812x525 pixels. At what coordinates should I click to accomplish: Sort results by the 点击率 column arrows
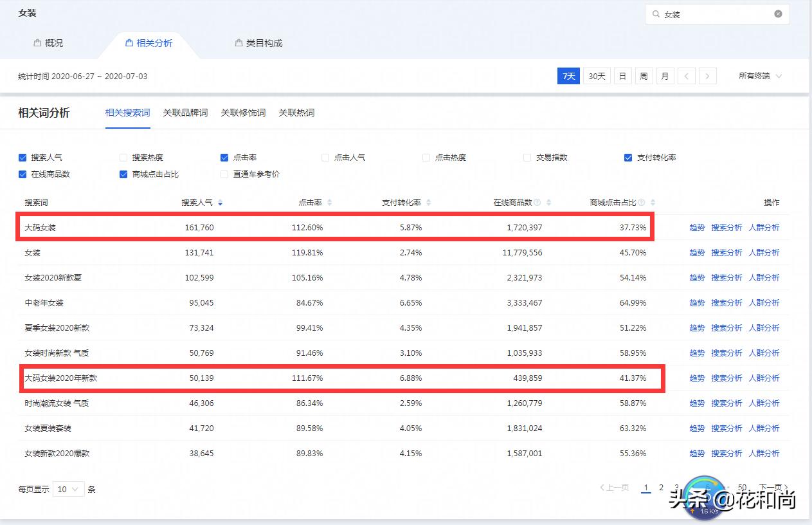(x=330, y=202)
